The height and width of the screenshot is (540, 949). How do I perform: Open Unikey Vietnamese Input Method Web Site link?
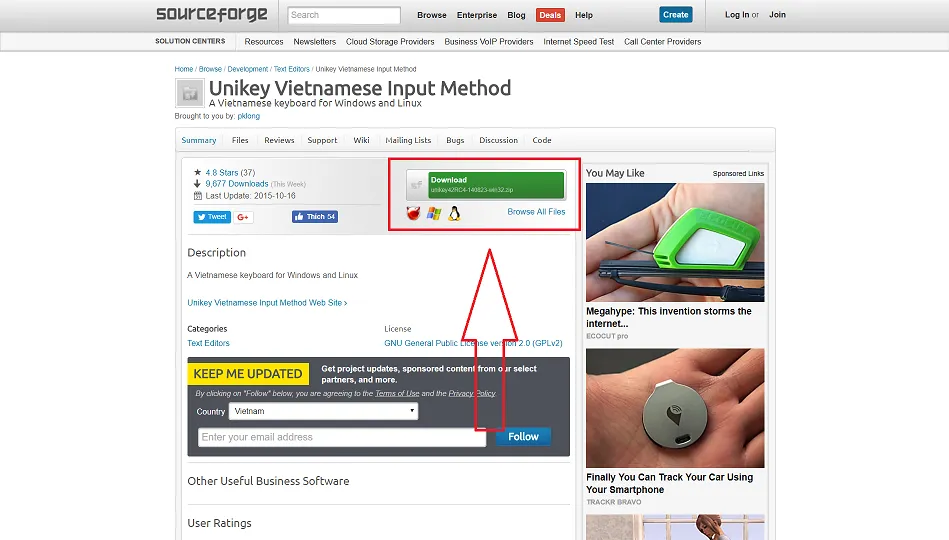(267, 303)
